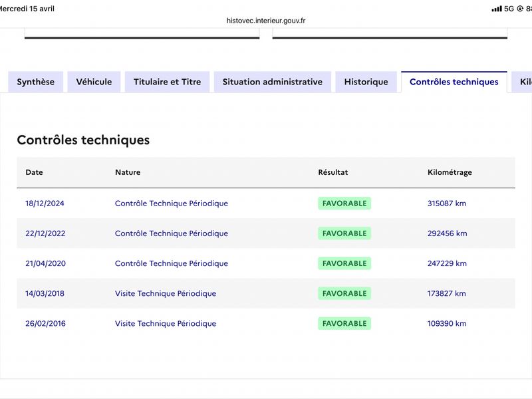The width and height of the screenshot is (532, 399).
Task: Tap the 5G network indicator
Action: point(509,9)
